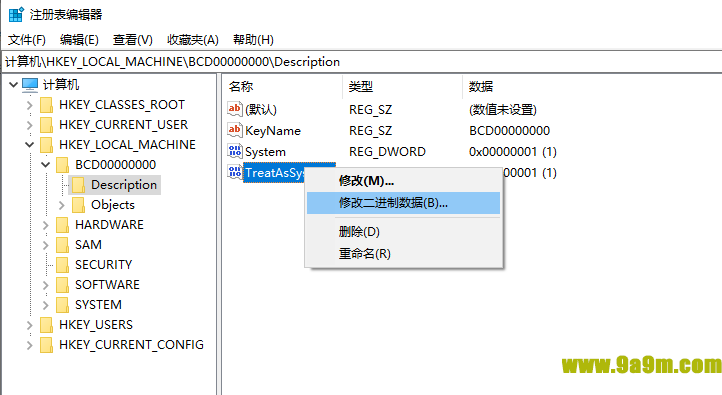This screenshot has height=395, width=722.
Task: Expand the HARDWARE node
Action: (46, 225)
